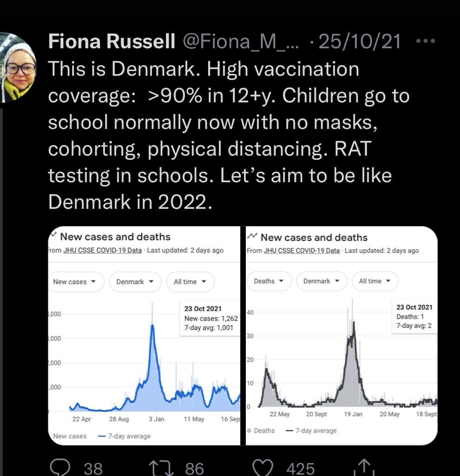Click the tweet date 25/10/21
460x476 pixels.
359,41
